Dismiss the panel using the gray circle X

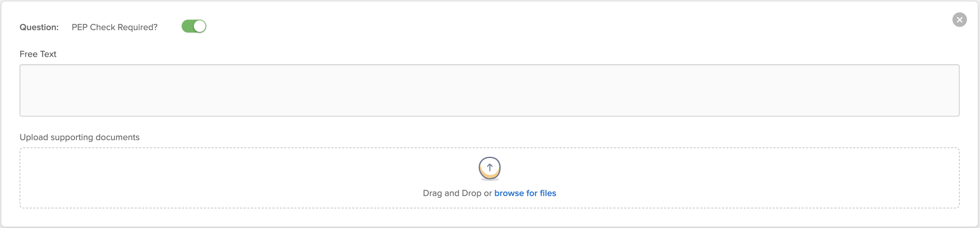click(959, 20)
